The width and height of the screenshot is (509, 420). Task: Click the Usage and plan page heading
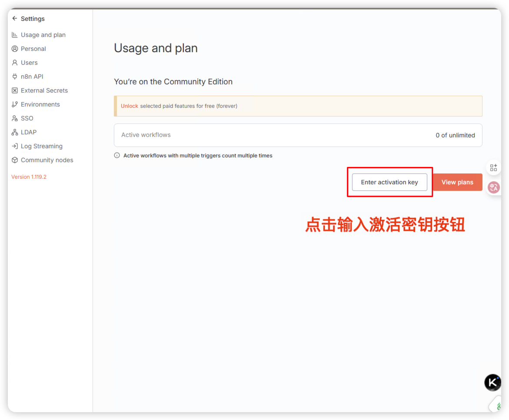click(x=156, y=48)
